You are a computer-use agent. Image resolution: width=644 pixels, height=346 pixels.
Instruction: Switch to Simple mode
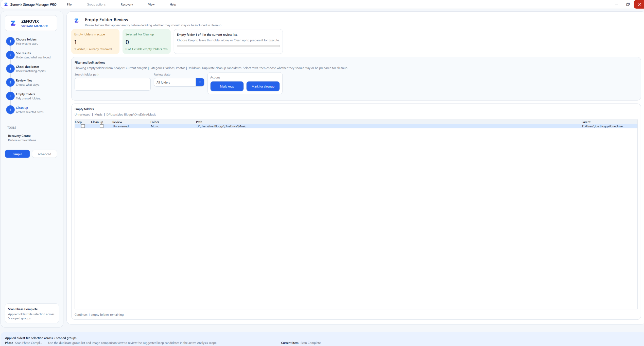(17, 154)
